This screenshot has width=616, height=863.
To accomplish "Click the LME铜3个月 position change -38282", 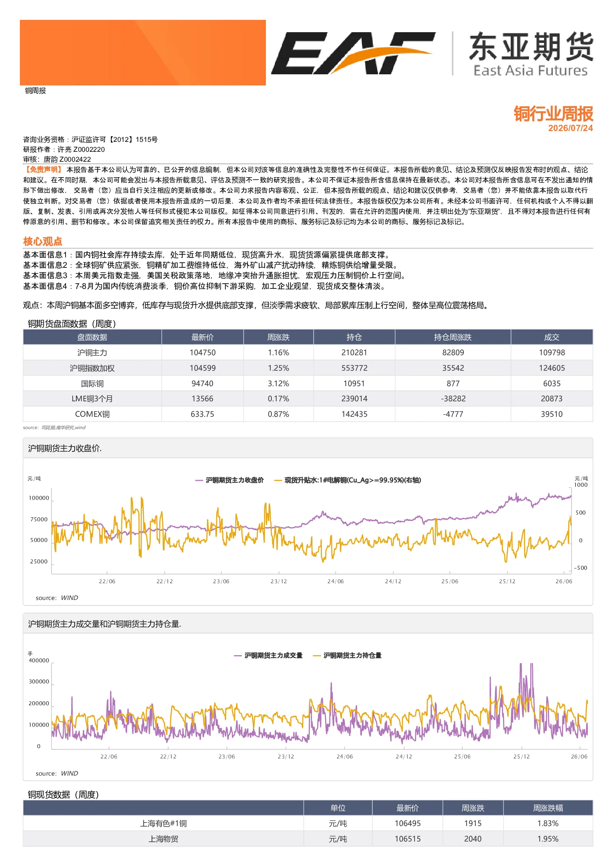I will pos(453,399).
